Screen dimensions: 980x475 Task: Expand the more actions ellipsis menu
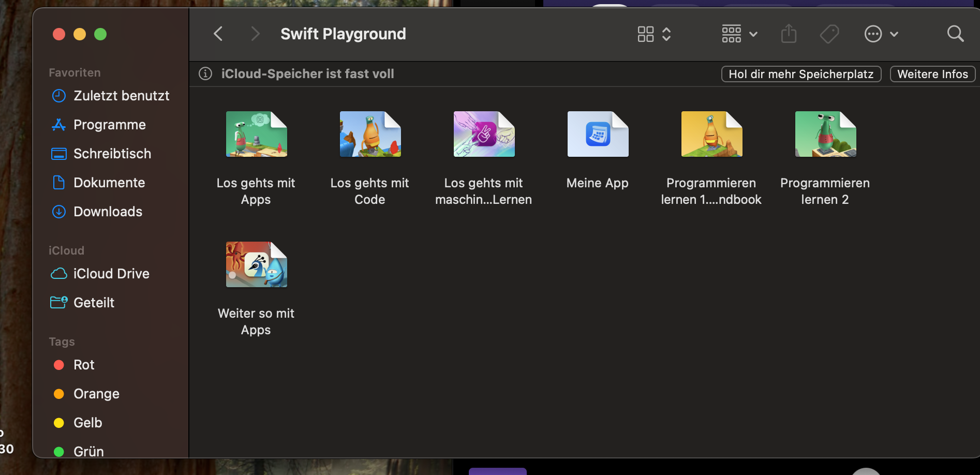[881, 34]
